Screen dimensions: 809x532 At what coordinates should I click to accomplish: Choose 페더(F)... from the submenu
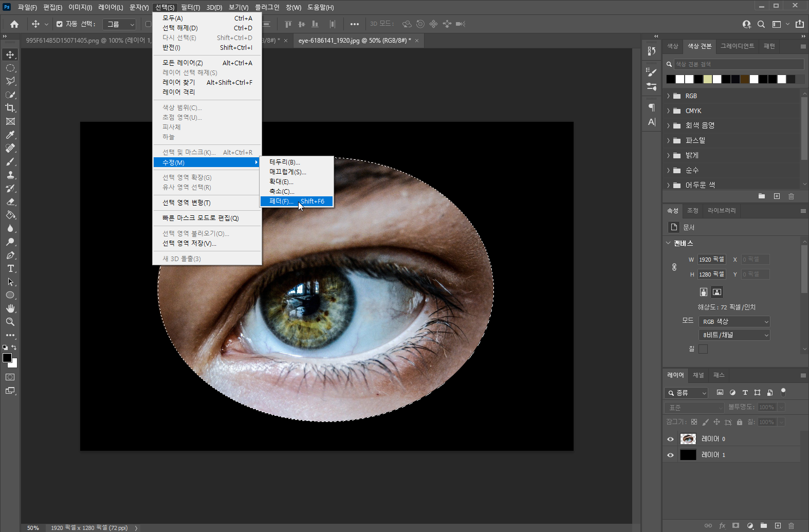coord(297,201)
